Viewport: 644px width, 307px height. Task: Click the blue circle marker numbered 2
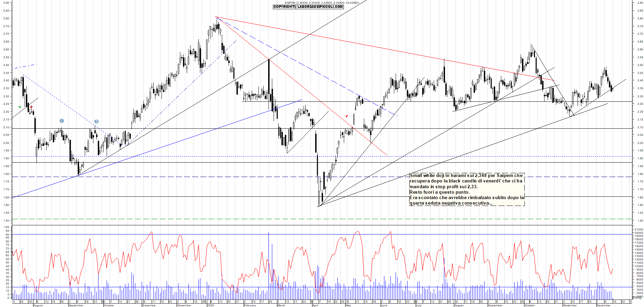tap(96, 122)
